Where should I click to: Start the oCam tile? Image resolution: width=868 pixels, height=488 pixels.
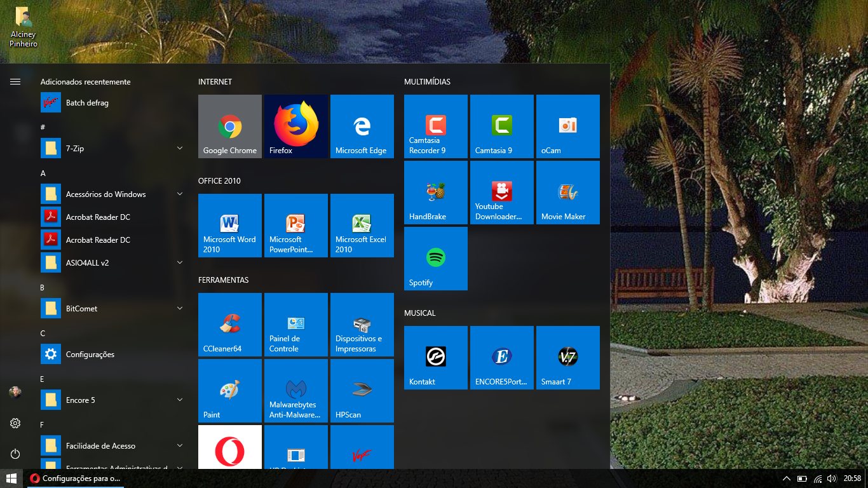pyautogui.click(x=568, y=126)
